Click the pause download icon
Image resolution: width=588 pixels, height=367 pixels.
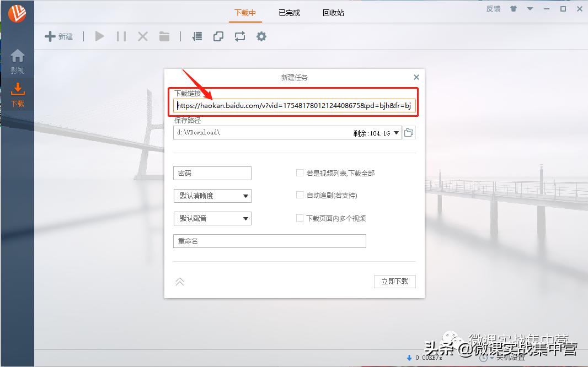point(121,36)
